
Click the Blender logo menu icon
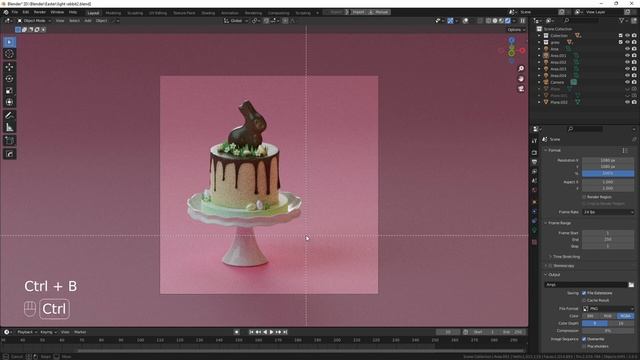6,12
